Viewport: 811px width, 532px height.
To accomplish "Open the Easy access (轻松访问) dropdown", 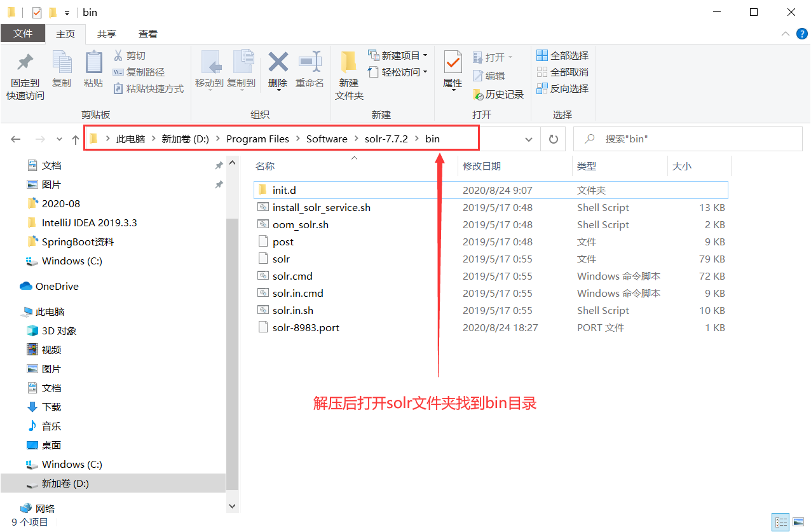I will tap(397, 72).
